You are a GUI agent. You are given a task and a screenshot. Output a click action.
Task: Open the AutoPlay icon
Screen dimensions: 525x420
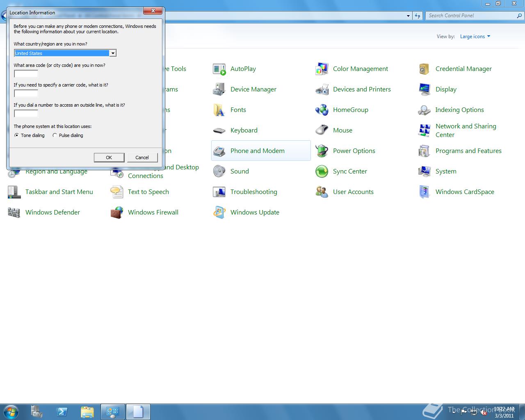click(219, 69)
